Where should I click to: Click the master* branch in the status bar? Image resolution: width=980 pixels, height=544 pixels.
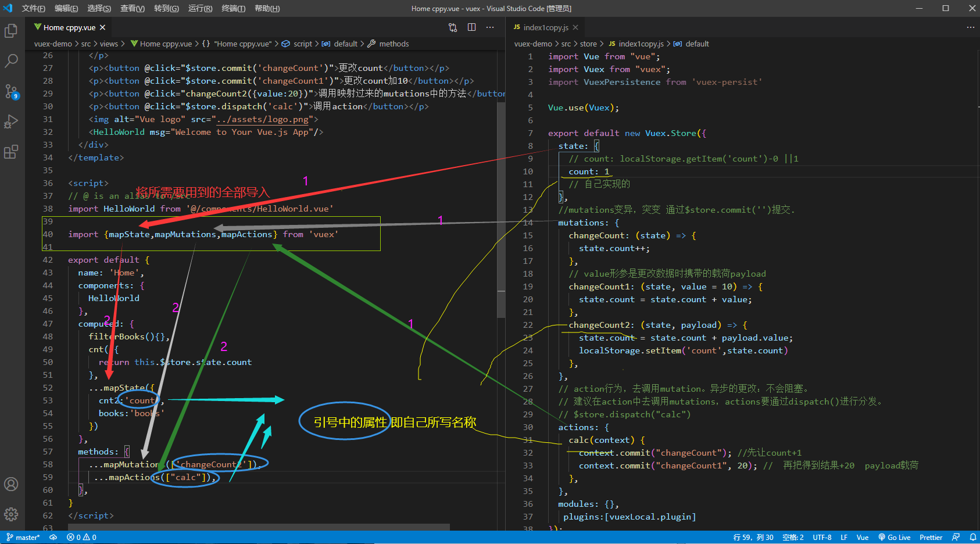click(x=23, y=538)
